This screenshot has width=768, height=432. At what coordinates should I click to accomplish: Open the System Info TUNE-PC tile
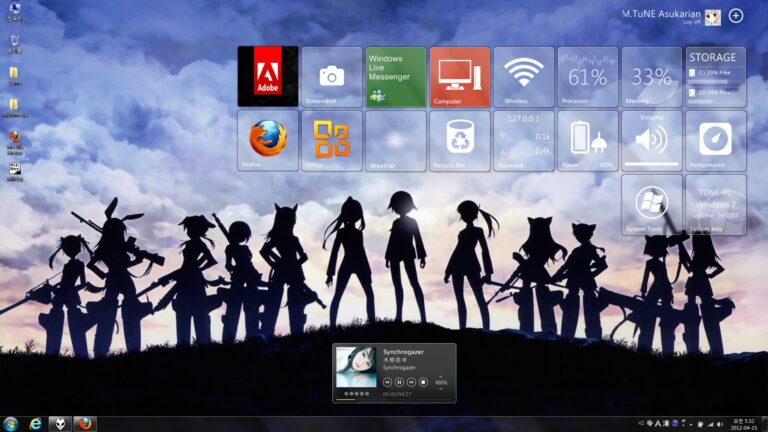pyautogui.click(x=716, y=205)
